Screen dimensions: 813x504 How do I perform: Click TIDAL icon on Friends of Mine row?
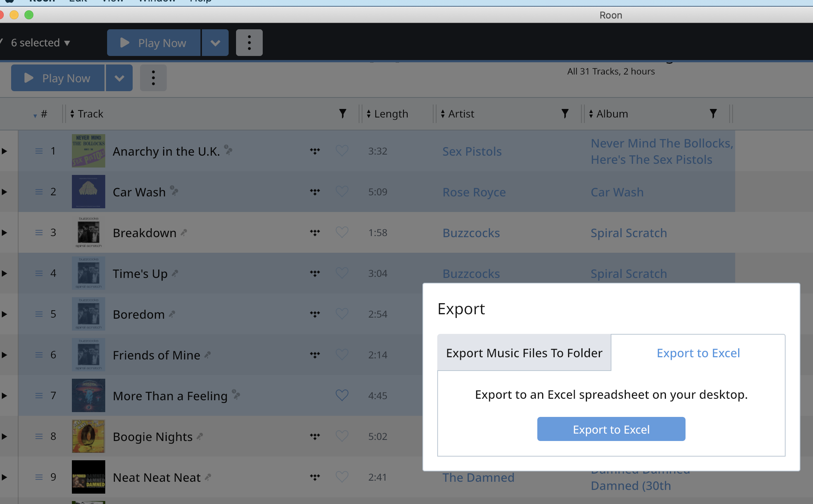tap(315, 355)
